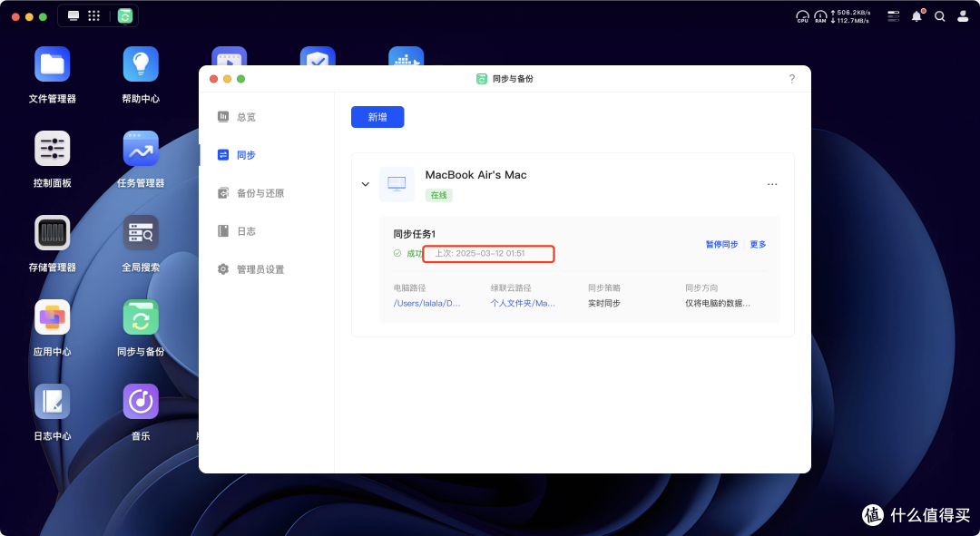Open the top-bar search magnifier
Screen dimensions: 980x536
tap(940, 16)
